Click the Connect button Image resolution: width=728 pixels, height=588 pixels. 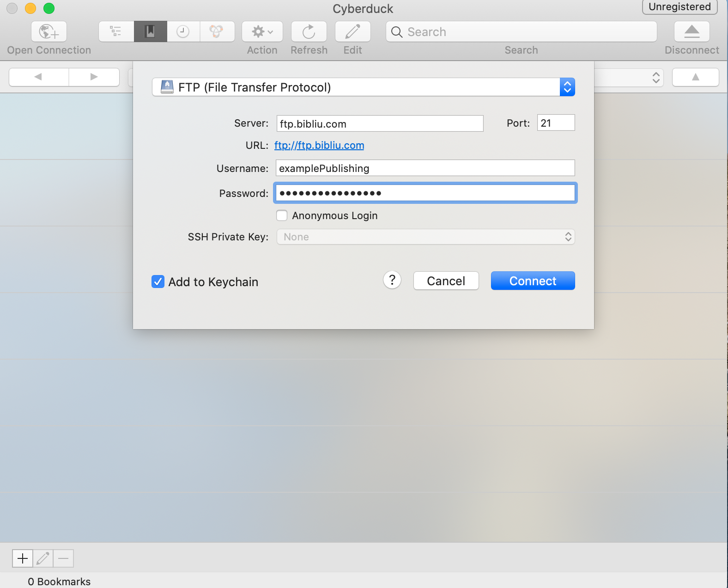(533, 281)
